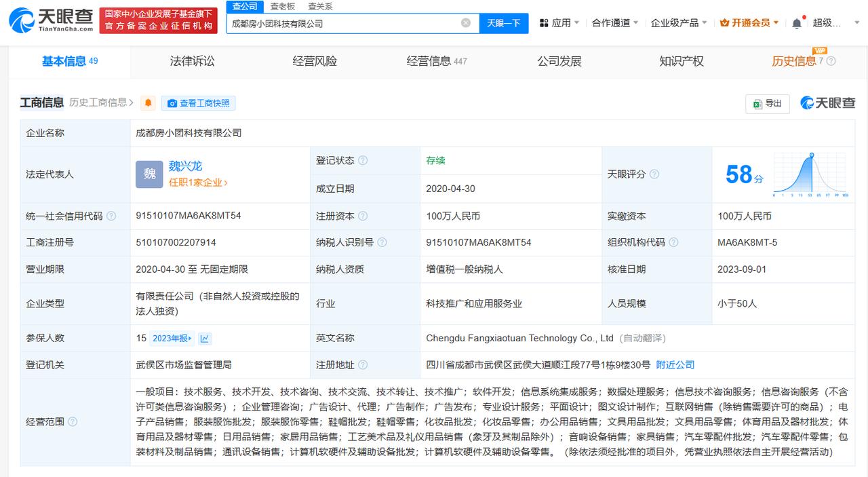
Task: Switch to 查老板 search tab
Action: tap(283, 7)
